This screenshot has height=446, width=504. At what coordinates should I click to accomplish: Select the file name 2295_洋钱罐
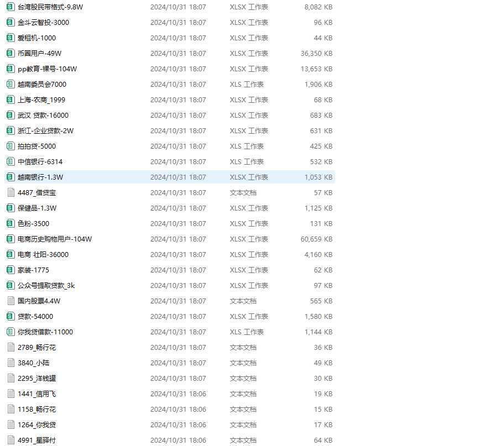point(36,378)
